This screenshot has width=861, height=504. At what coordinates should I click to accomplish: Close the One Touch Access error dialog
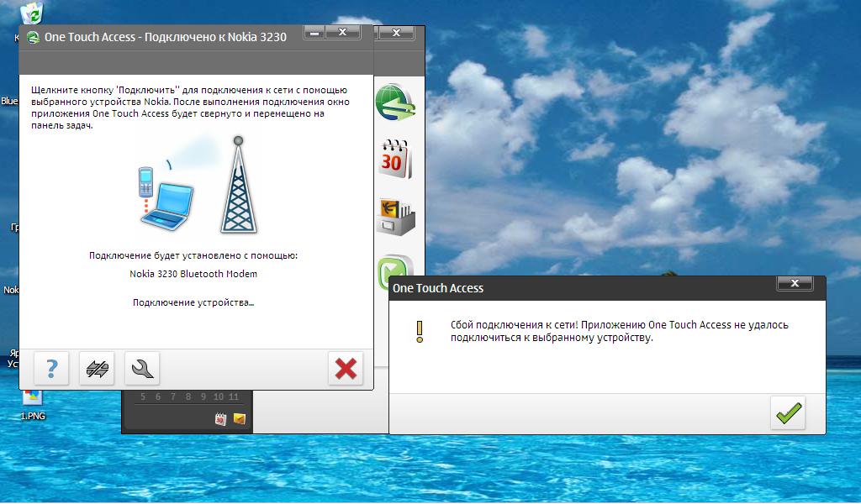tap(794, 284)
